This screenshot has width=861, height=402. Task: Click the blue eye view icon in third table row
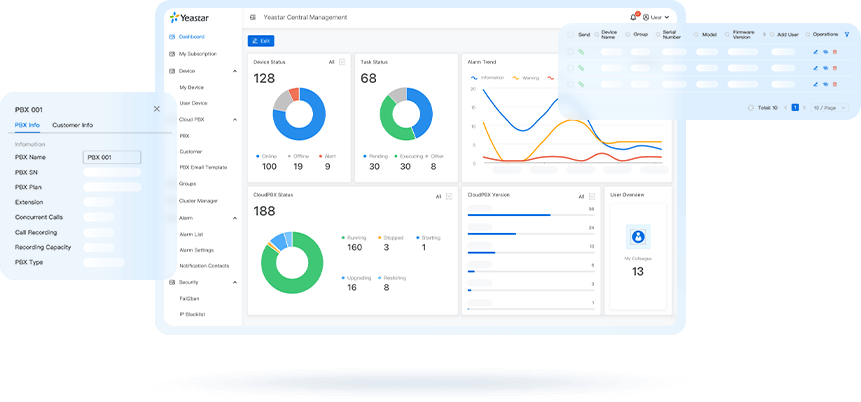click(825, 84)
